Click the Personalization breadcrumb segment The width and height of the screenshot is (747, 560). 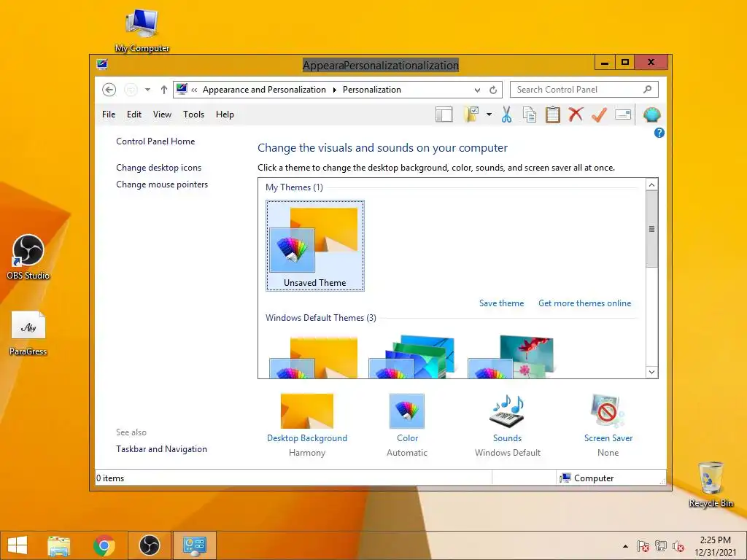click(x=371, y=90)
